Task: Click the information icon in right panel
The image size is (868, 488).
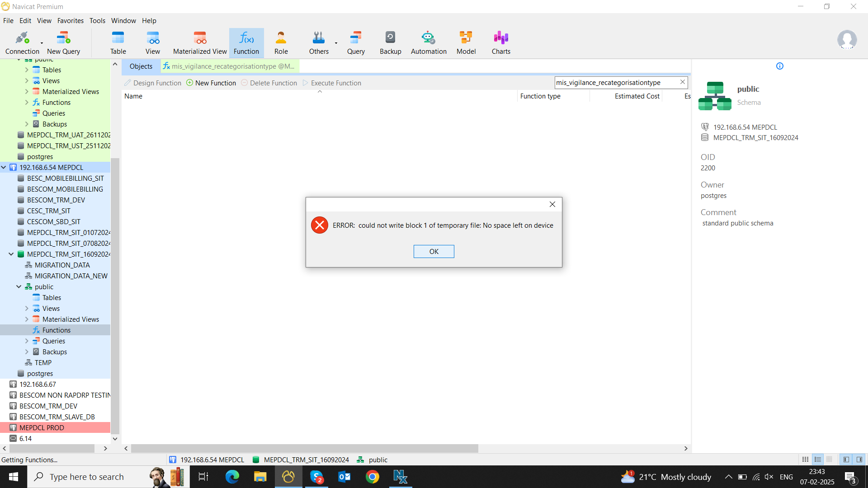Action: pyautogui.click(x=779, y=66)
